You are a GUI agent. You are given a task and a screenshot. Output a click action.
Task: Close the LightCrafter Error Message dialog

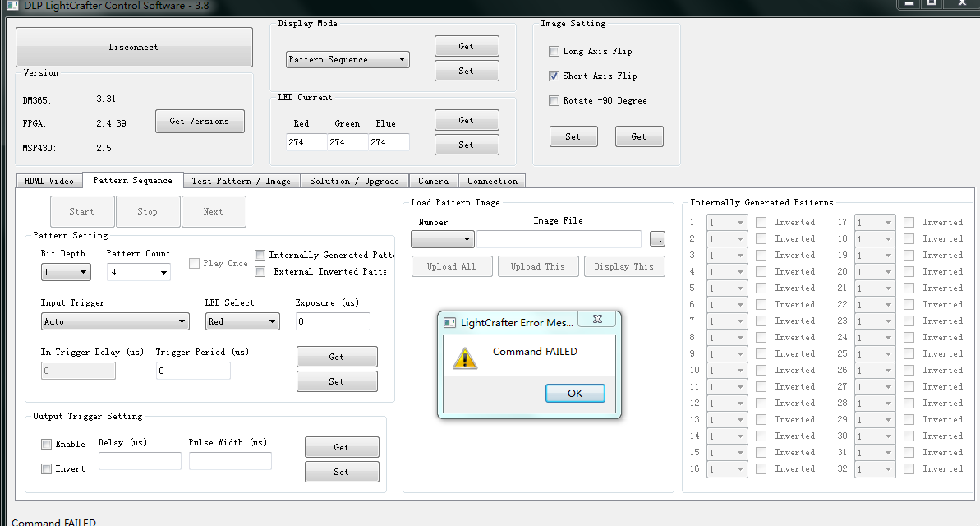597,319
